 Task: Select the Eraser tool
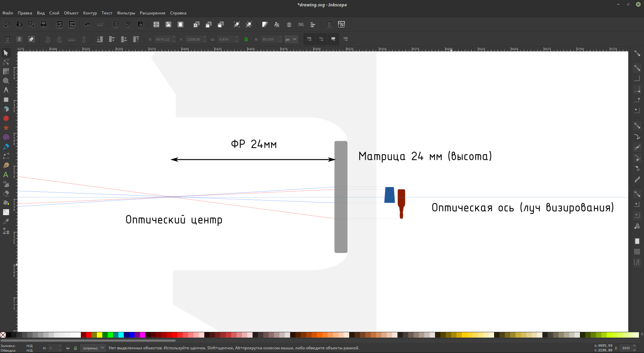pos(6,193)
